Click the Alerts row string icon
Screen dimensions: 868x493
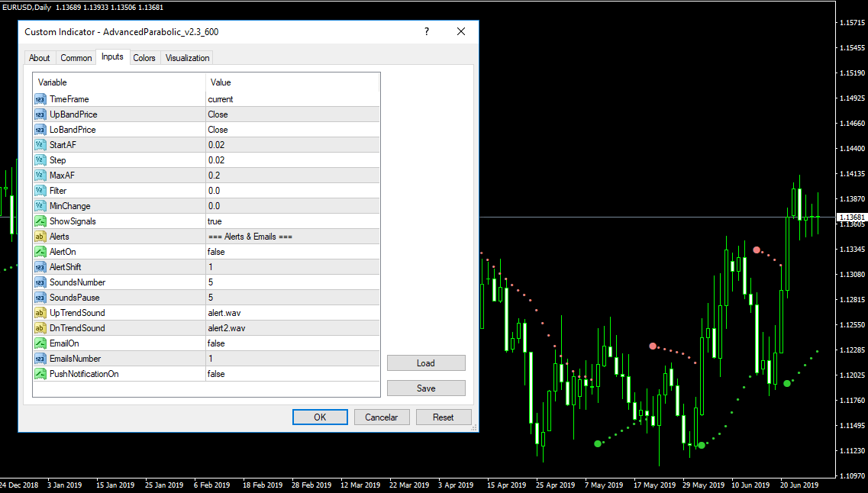[x=40, y=237]
